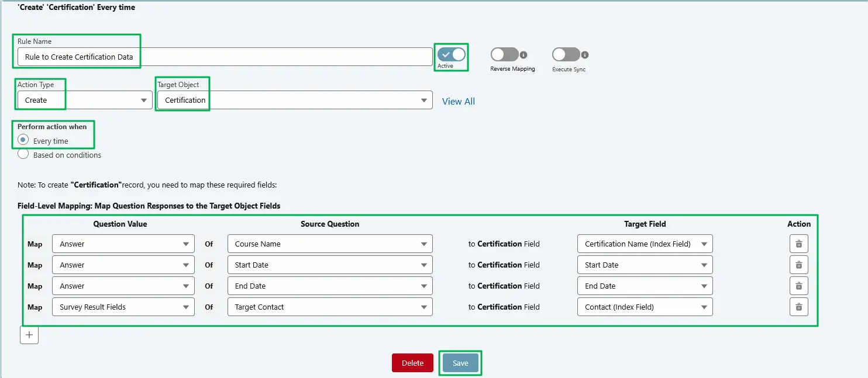
Task: Change the Certification Name target field dropdown
Action: point(704,244)
